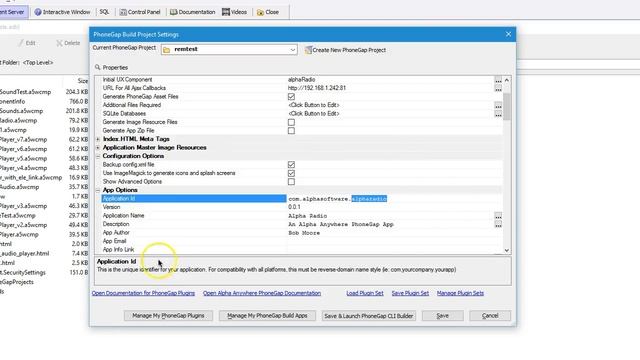Click the Properties search magnifier icon
The height and width of the screenshot is (360, 640).
[98, 67]
